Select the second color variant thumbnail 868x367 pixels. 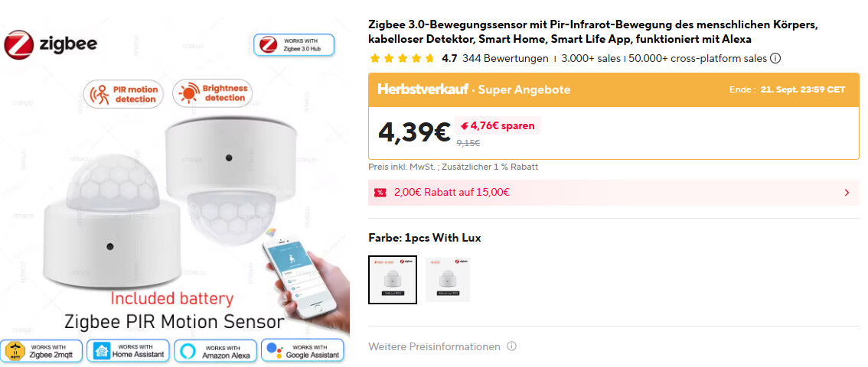tap(448, 279)
